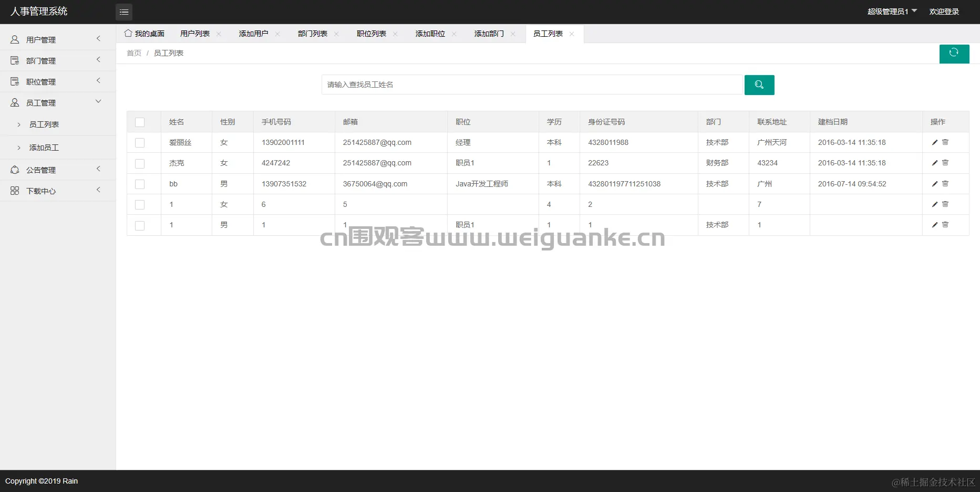Switch to the 添加用户 tab
Image resolution: width=980 pixels, height=492 pixels.
(x=254, y=34)
